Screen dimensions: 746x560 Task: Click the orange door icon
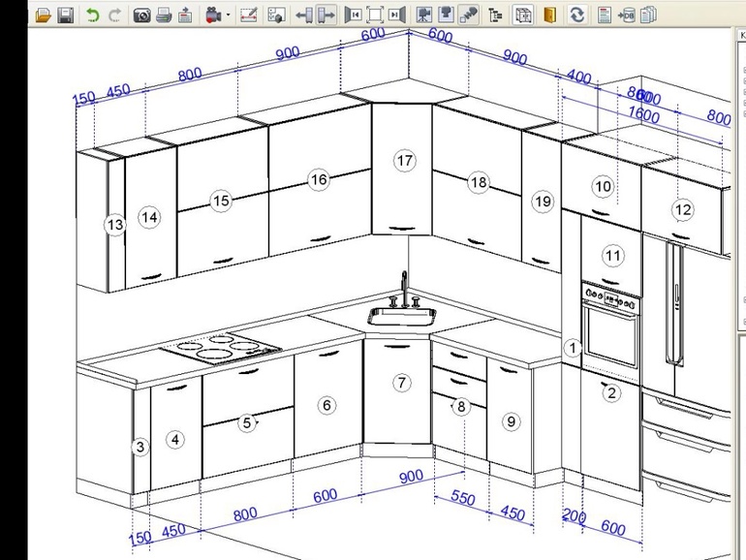point(549,15)
